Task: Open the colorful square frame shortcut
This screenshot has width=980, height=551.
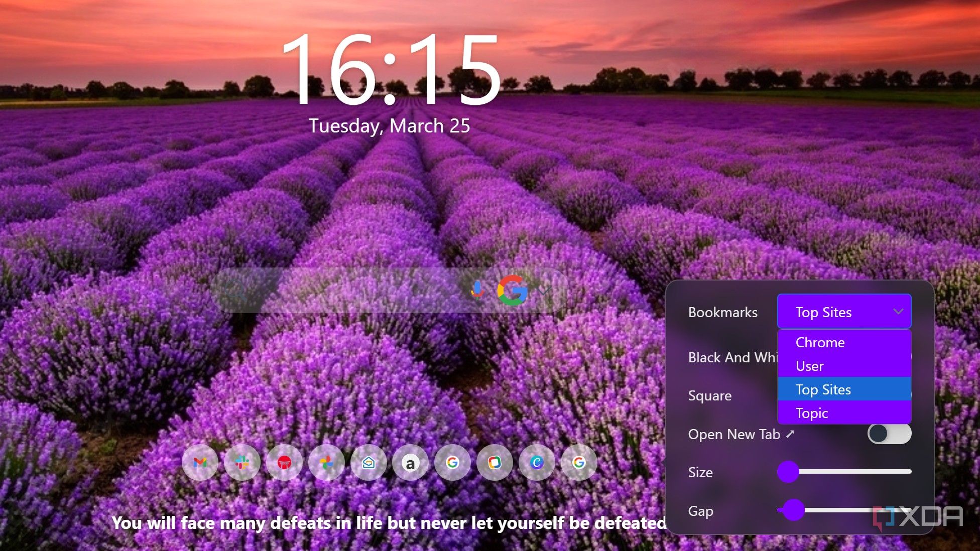Action: coord(495,462)
